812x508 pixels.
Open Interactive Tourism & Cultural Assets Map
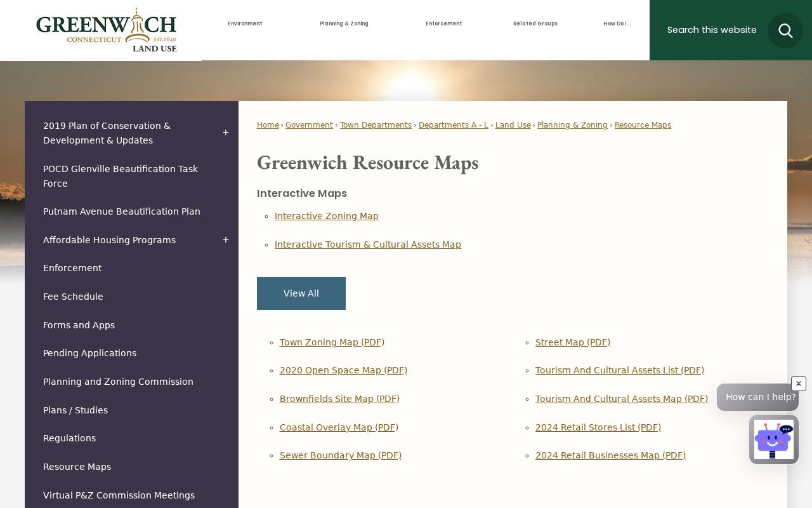[x=368, y=244]
